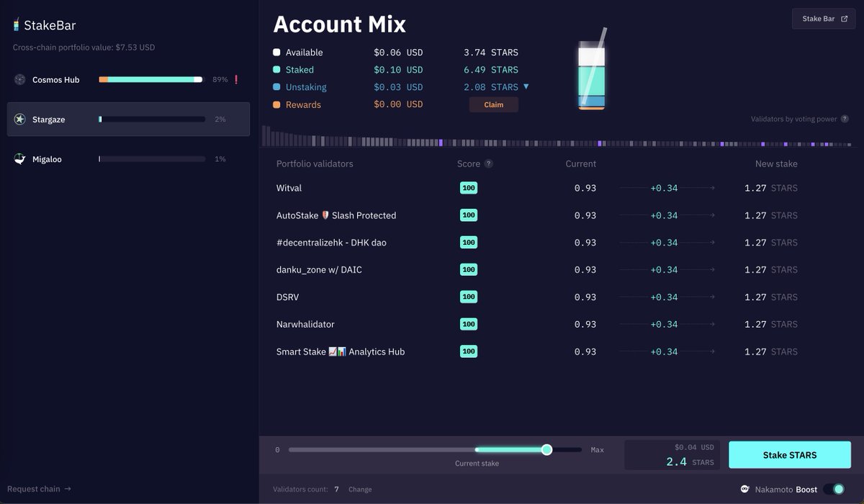Screen dimensions: 864x504
Task: Select the Witval validator row
Action: tap(537, 188)
